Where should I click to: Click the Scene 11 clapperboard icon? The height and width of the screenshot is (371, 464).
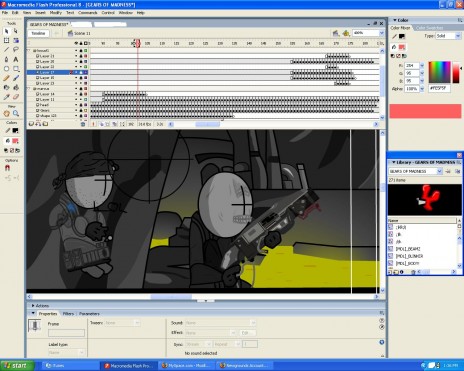click(x=70, y=33)
